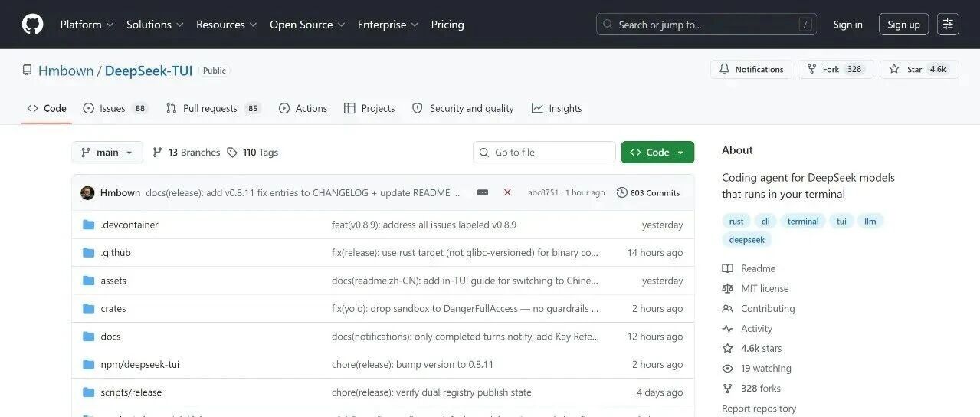Open the Enterprise dropdown
The height and width of the screenshot is (417, 980).
click(388, 25)
